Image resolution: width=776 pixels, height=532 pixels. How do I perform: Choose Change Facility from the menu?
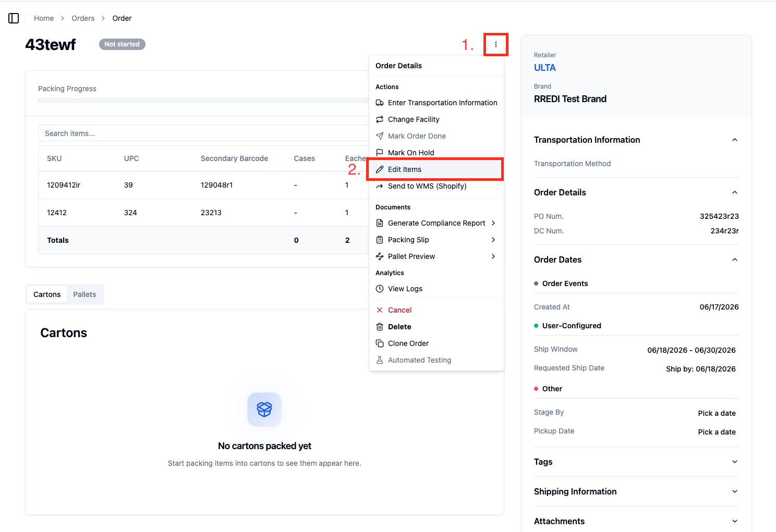point(436,119)
